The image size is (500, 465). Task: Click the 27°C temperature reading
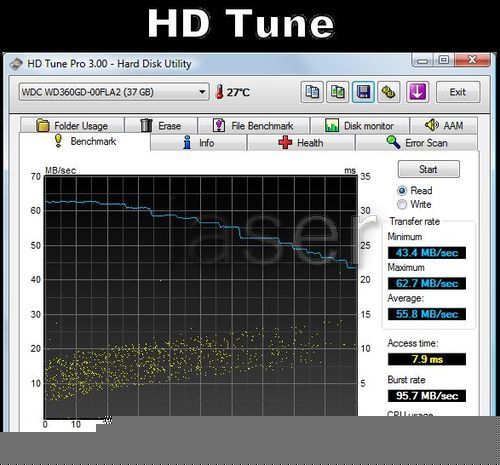click(238, 92)
